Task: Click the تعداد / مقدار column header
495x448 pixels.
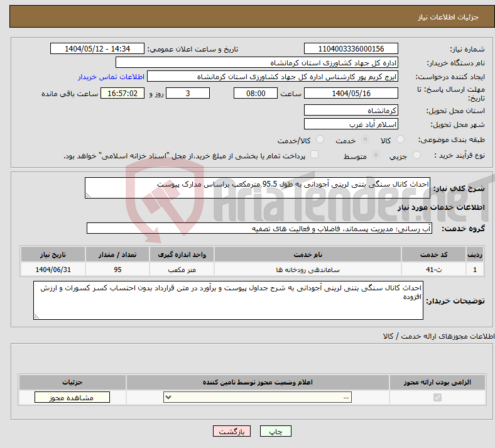Action: 117,254
